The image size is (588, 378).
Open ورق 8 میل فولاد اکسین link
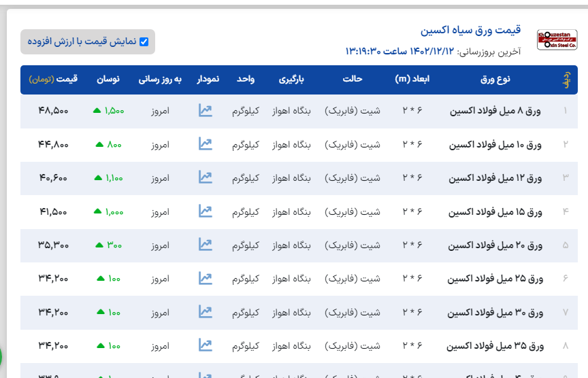tap(495, 110)
